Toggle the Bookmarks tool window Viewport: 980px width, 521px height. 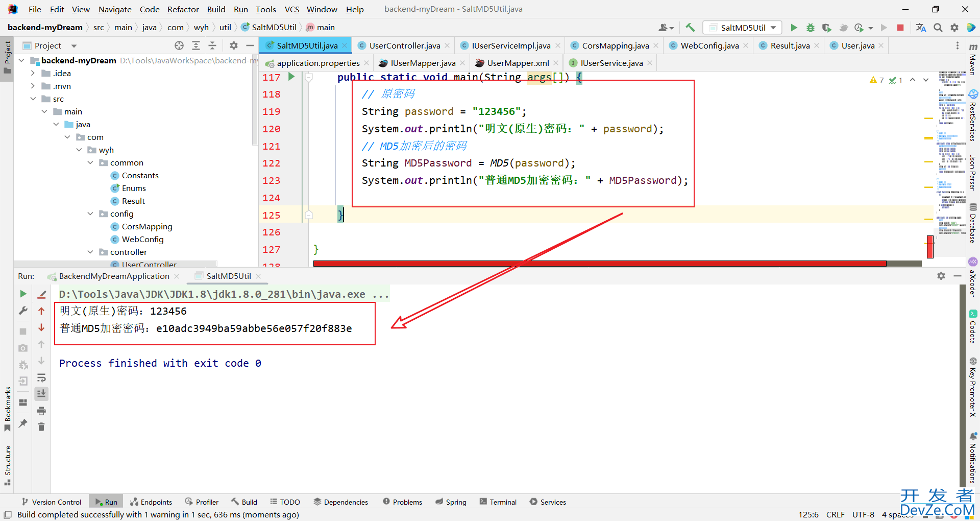pos(7,409)
